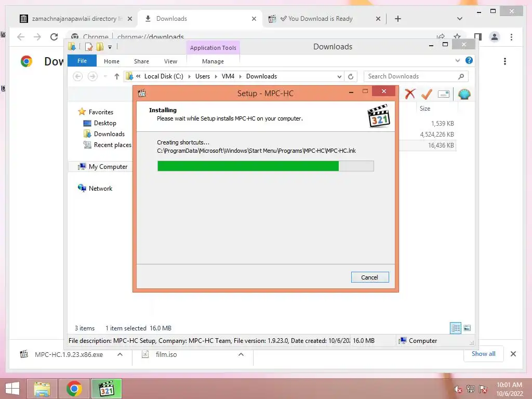Open a new Chrome tab
The width and height of the screenshot is (532, 399).
pyautogui.click(x=398, y=19)
